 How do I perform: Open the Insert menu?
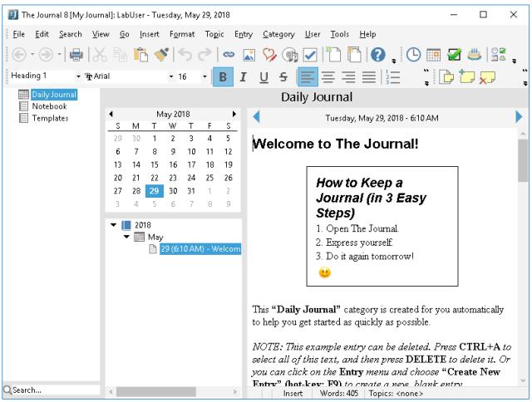click(x=150, y=34)
